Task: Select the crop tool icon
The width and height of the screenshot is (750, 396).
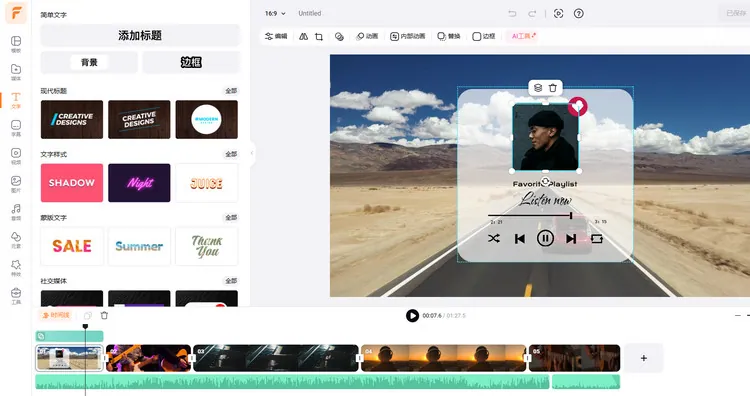Action: click(319, 36)
